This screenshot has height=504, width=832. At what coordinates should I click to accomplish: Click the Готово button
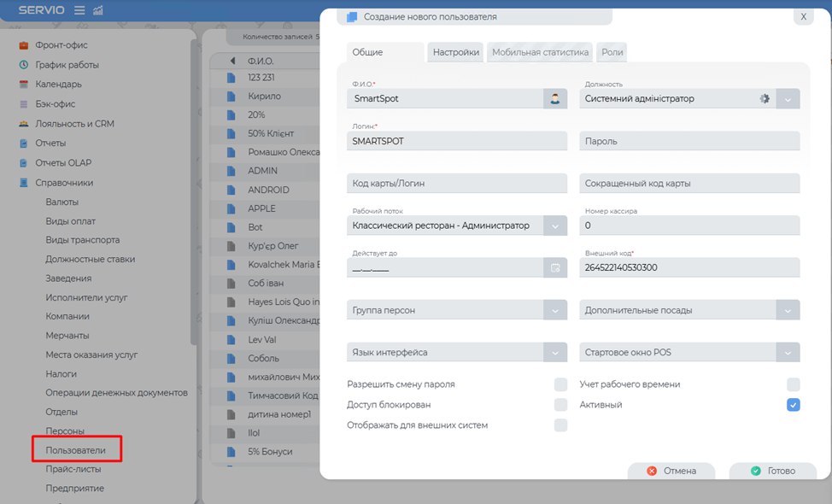[772, 471]
